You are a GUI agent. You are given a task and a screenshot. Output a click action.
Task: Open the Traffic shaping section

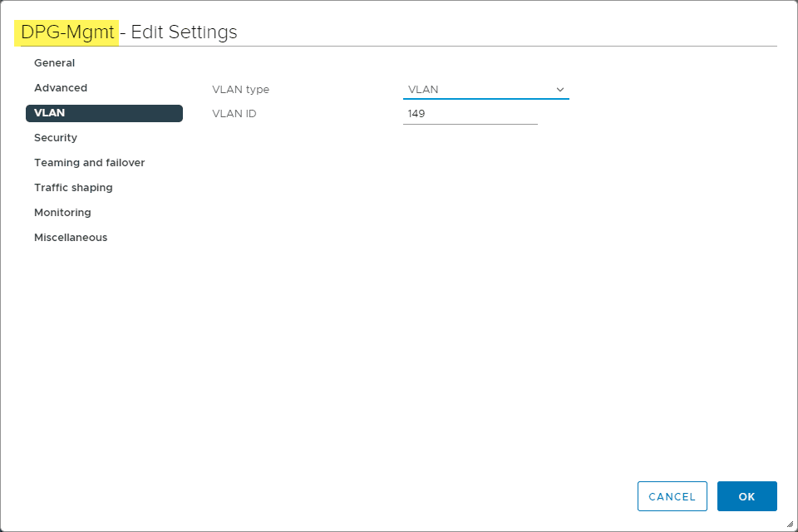(73, 188)
